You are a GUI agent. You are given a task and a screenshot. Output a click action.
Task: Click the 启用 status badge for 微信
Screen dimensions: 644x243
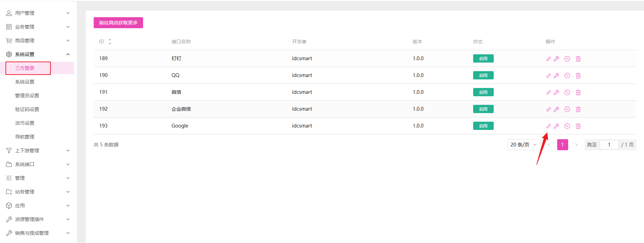tap(483, 92)
